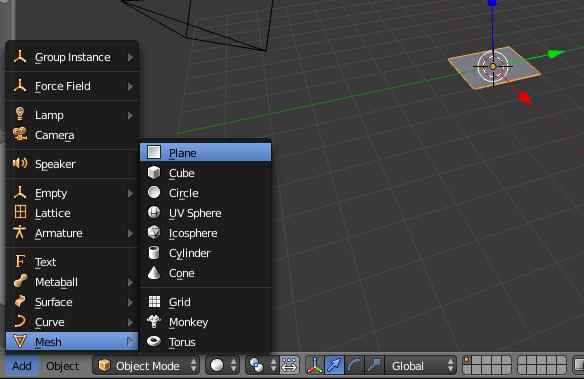Add a Cube mesh
The width and height of the screenshot is (584, 379).
coord(206,173)
